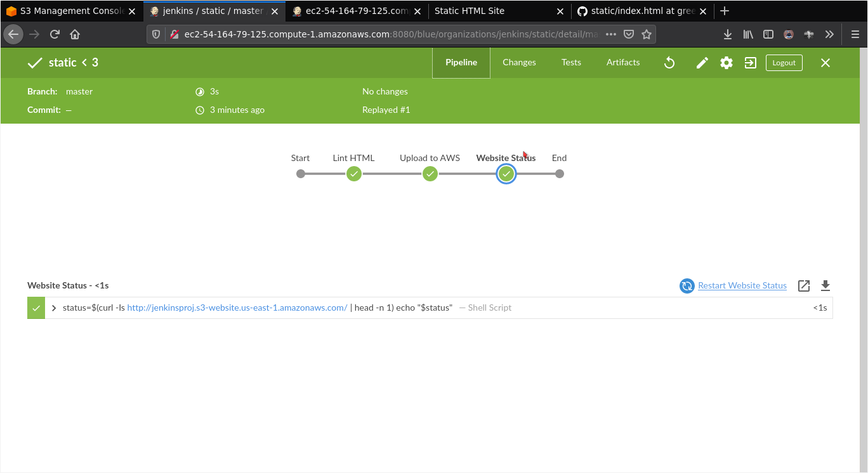Select the Website Status stage node
This screenshot has width=868, height=473.
pos(506,174)
